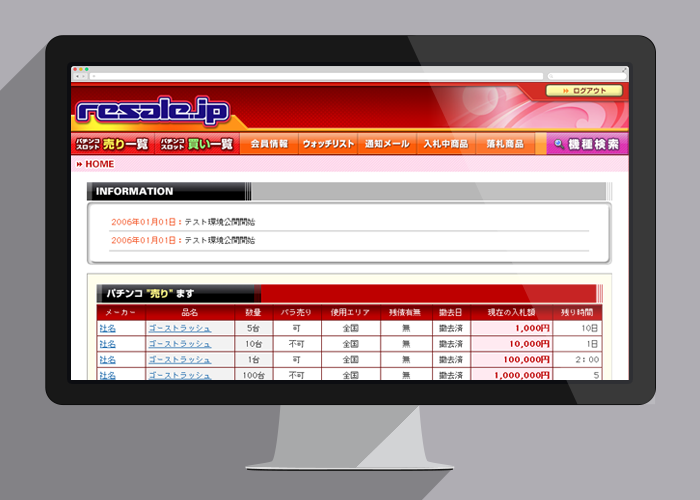Click the magnifier icon on 機種検索
Image resolution: width=700 pixels, height=500 pixels.
(x=558, y=144)
